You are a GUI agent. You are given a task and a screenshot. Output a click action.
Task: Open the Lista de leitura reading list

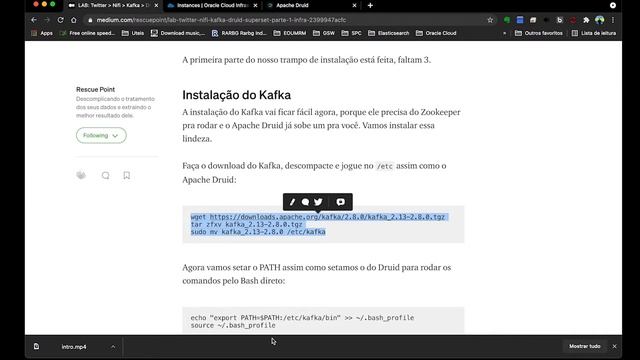[x=594, y=33]
